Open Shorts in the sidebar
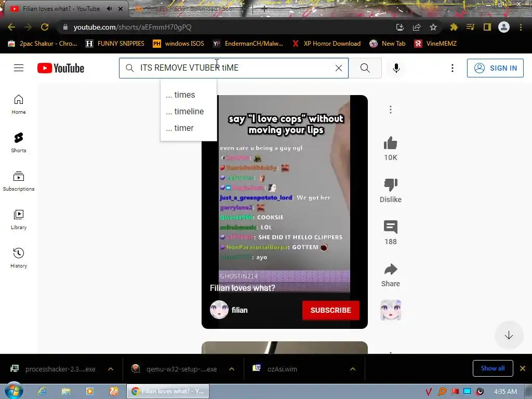The height and width of the screenshot is (399, 532). click(19, 143)
